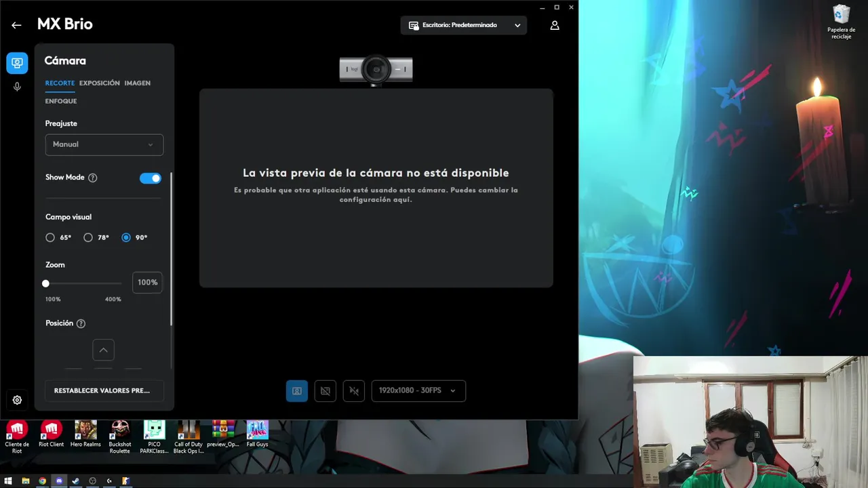Click the 400% zoom maximum label
Screen dimensions: 868x488
[113, 299]
